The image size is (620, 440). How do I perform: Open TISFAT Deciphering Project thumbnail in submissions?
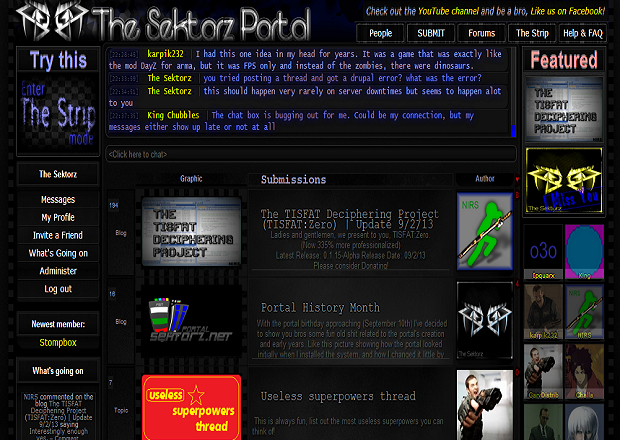[x=191, y=232]
